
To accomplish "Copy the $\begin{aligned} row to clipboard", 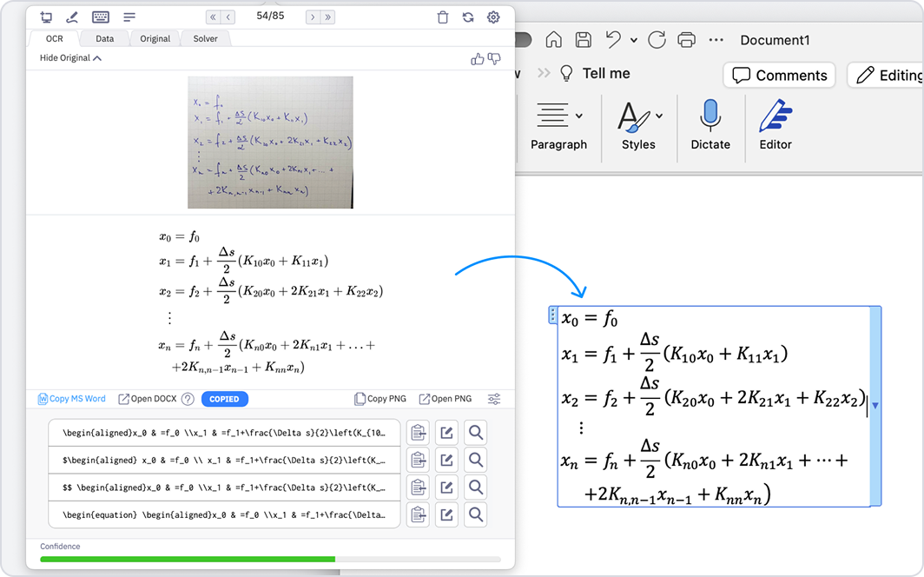I will click(418, 460).
